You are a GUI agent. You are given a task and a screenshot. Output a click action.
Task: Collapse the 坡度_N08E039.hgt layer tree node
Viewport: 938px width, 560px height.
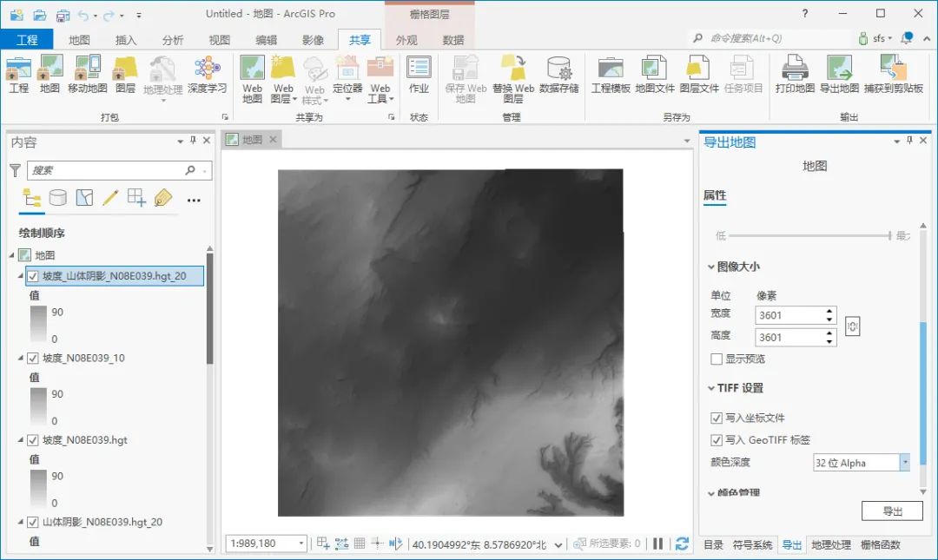(20, 439)
